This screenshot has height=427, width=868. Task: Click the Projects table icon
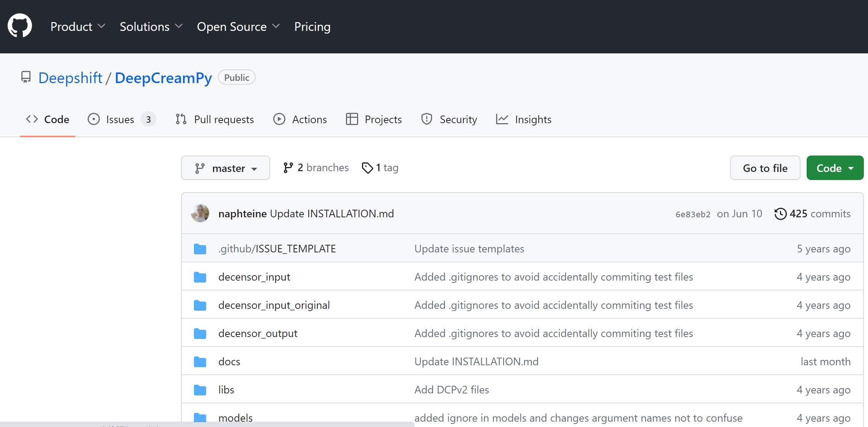[352, 119]
